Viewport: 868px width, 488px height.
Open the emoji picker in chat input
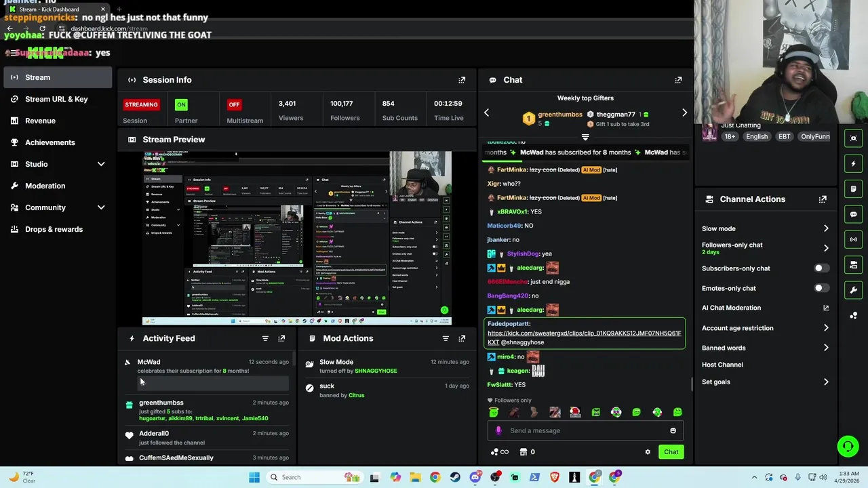(x=673, y=430)
